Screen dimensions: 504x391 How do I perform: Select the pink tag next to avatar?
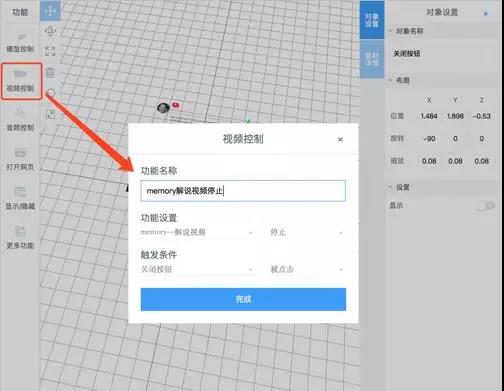tap(176, 106)
